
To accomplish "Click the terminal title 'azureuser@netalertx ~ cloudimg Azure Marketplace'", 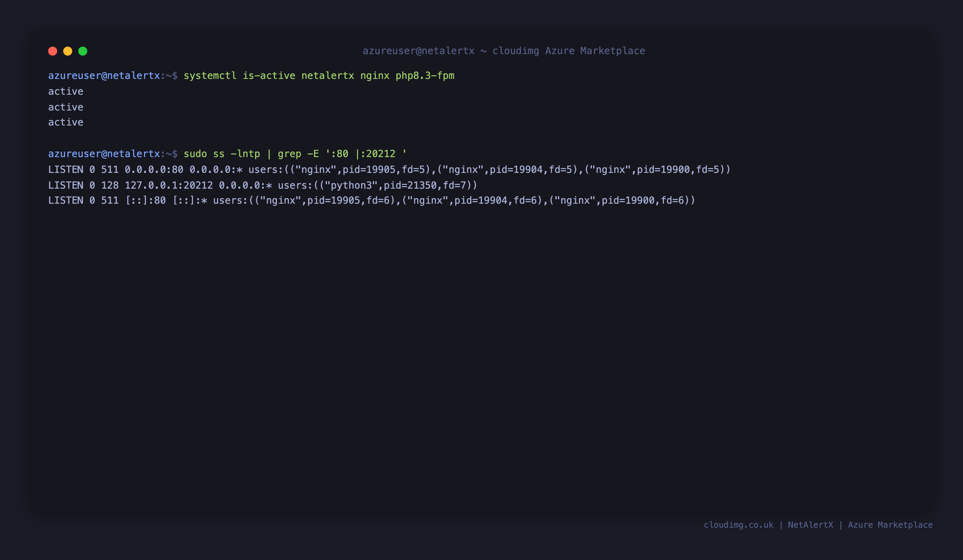I will 504,51.
